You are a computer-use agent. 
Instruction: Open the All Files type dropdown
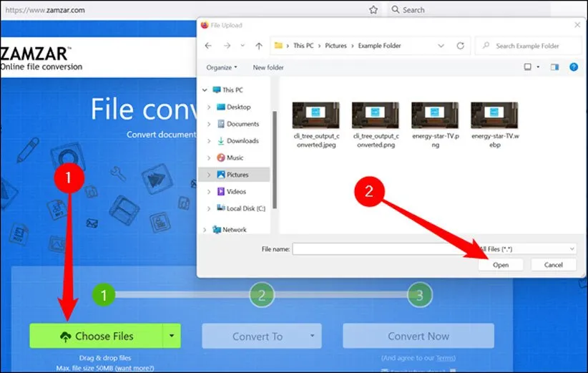[x=528, y=248]
